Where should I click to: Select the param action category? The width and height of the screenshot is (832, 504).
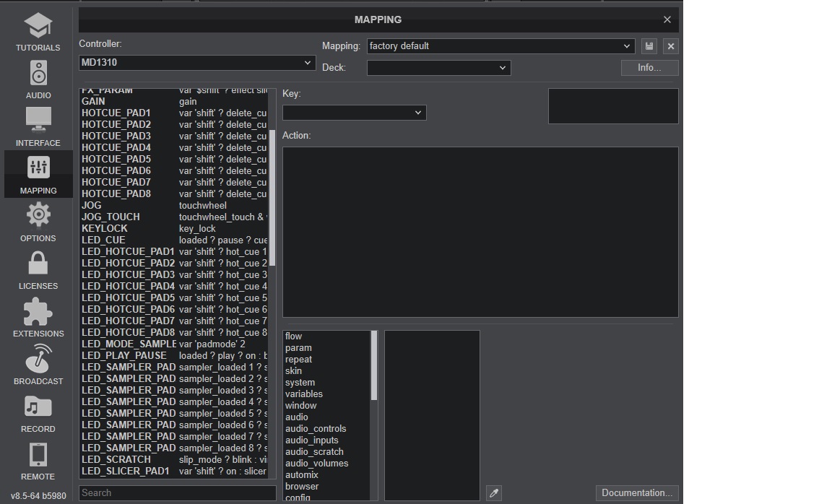click(327, 348)
